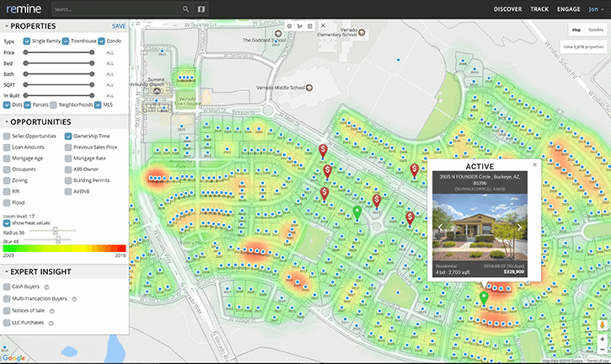Click the Radius slider handle
The height and width of the screenshot is (364, 611).
point(56,231)
